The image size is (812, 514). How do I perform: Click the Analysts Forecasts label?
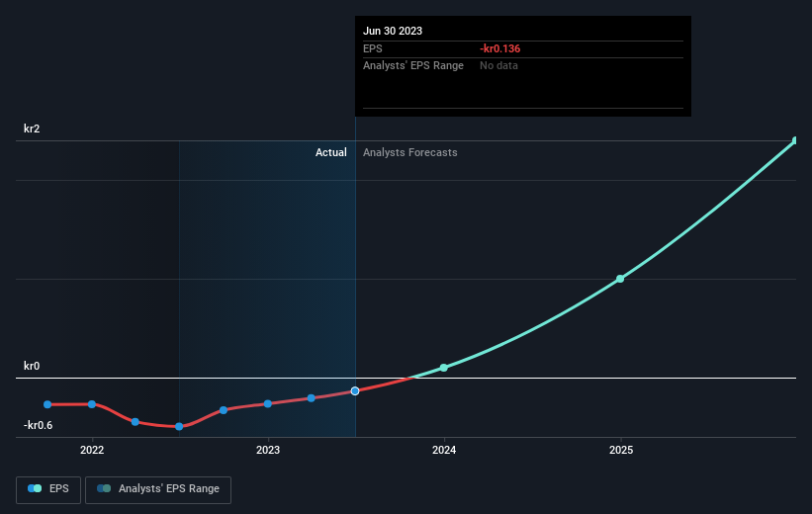coord(410,152)
